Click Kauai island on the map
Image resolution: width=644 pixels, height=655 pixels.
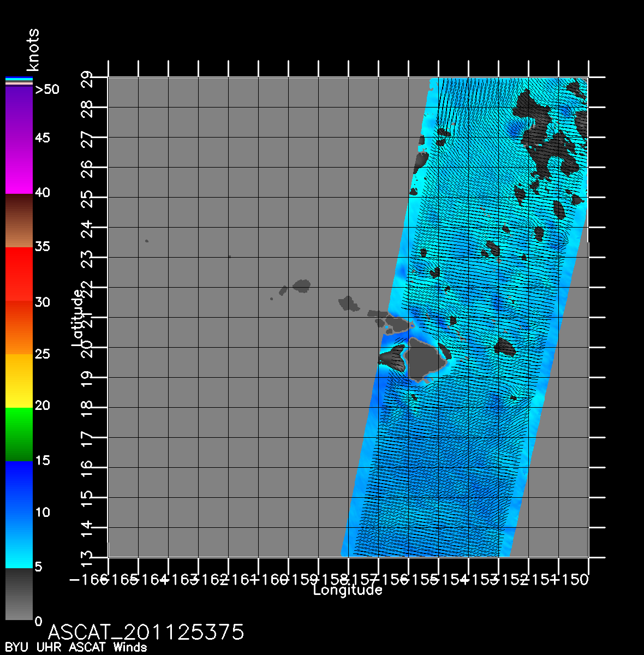click(x=301, y=285)
